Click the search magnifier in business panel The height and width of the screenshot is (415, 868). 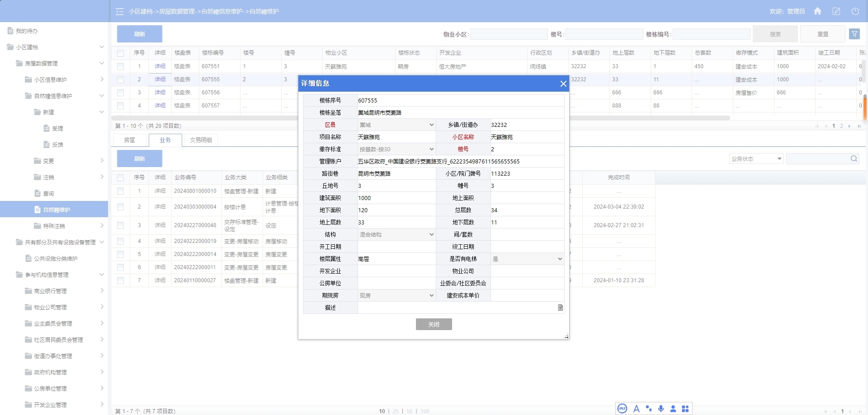pyautogui.click(x=854, y=159)
